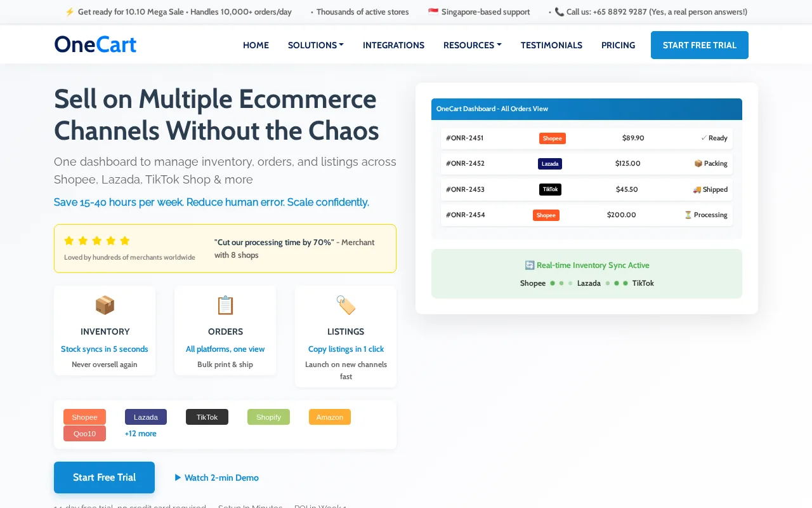Click Lazada tag on order #ONR-2452

550,164
